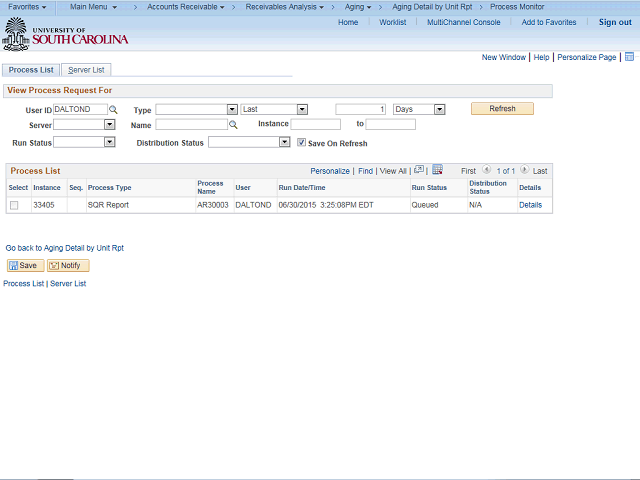Focus the Last number field showing 1
This screenshot has height=480, width=640.
[360, 109]
